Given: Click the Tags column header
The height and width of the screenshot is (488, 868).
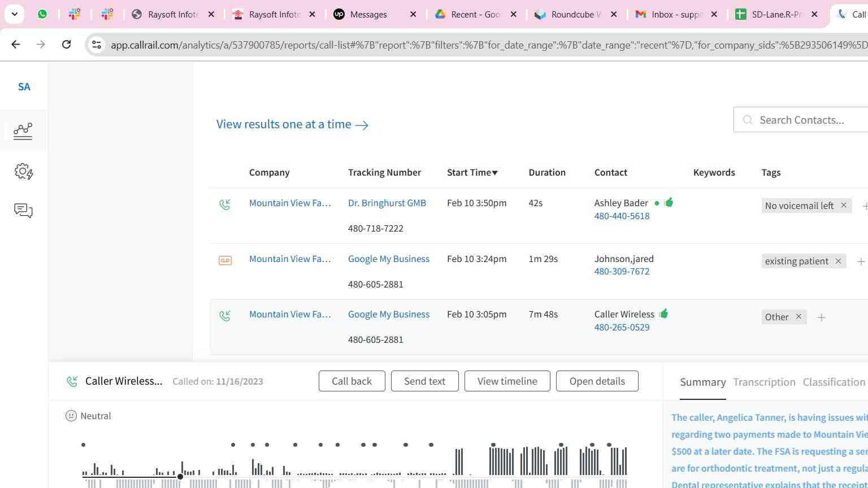Looking at the screenshot, I should [x=771, y=172].
